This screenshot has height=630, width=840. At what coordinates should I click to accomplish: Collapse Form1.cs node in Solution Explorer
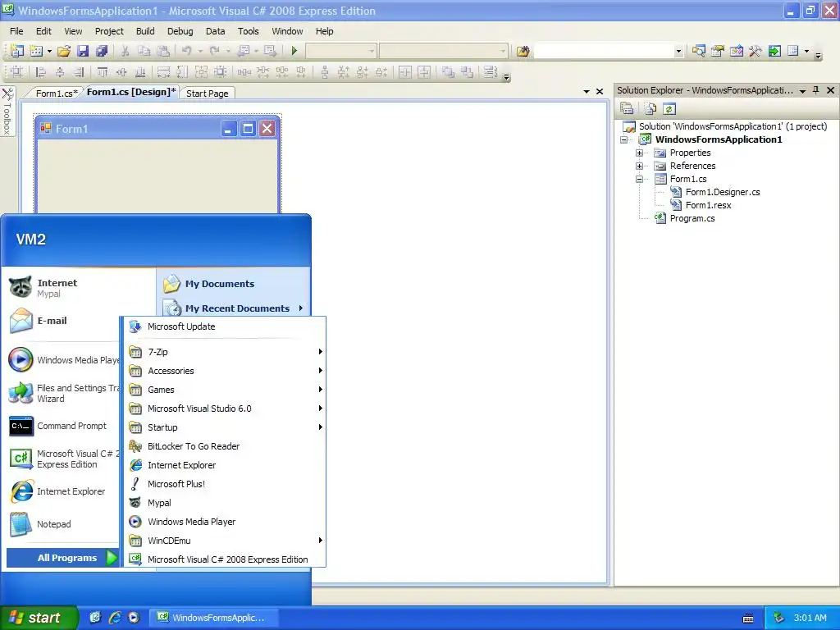pos(639,179)
